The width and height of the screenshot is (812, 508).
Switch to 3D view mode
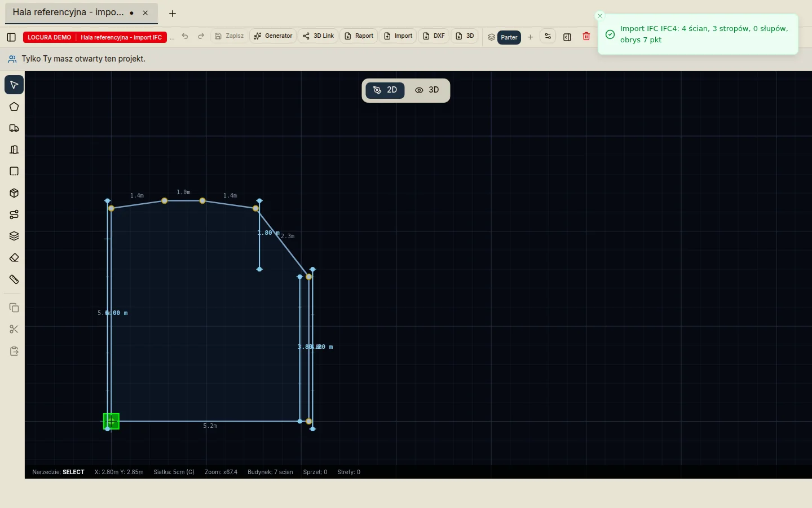pos(427,90)
